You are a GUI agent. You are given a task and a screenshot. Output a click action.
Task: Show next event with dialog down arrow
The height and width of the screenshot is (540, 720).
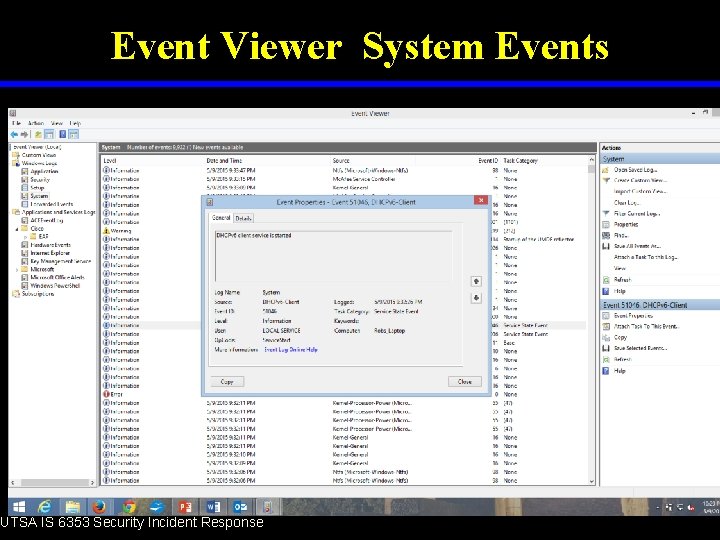click(476, 298)
